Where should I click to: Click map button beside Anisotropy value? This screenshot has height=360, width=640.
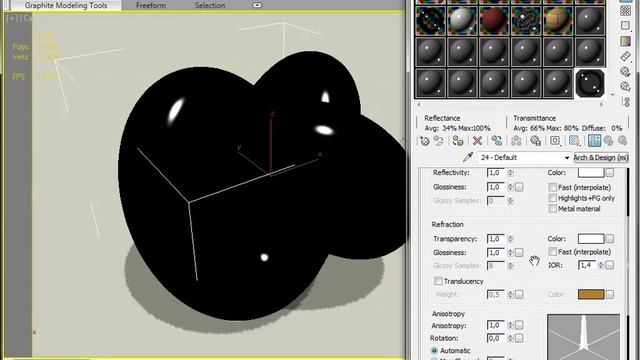click(519, 325)
